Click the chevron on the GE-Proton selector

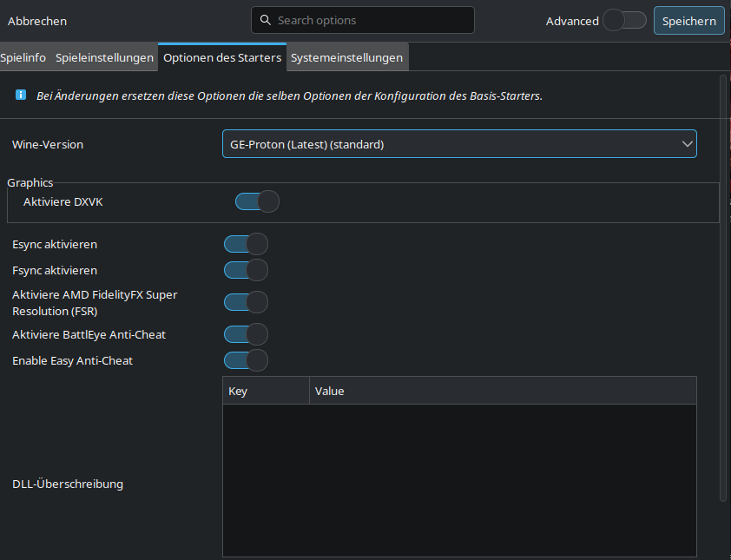(x=685, y=143)
